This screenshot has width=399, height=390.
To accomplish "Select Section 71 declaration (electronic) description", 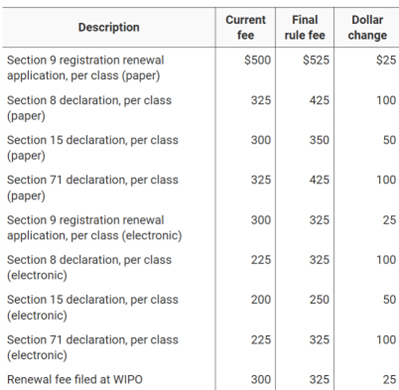I will pos(93,347).
